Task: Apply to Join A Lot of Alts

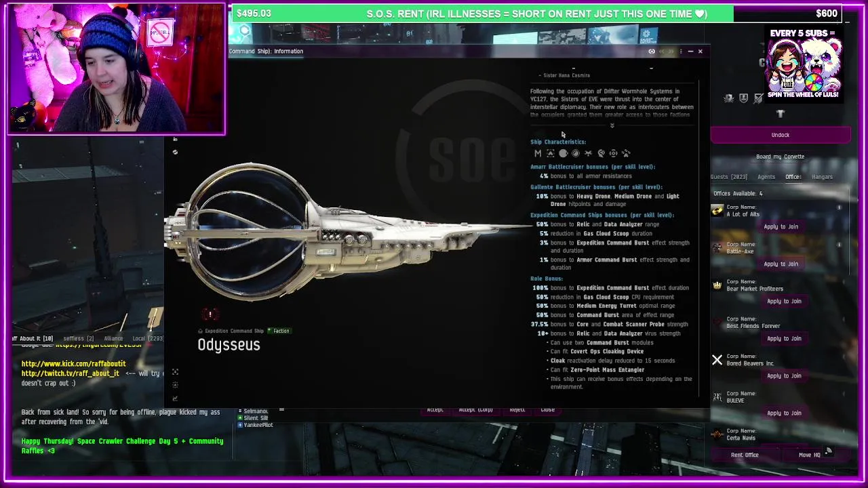Action: click(x=781, y=226)
